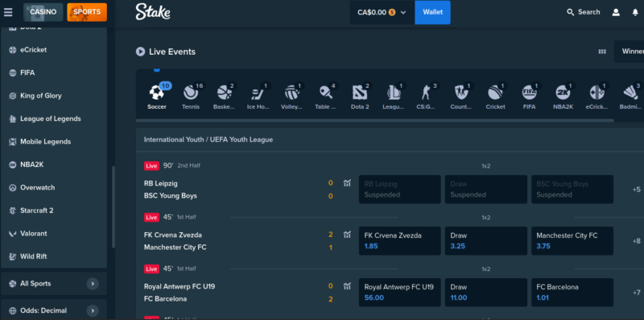Bet on Draw at 3.25
Viewport: 644px width, 320px height.
click(486, 241)
